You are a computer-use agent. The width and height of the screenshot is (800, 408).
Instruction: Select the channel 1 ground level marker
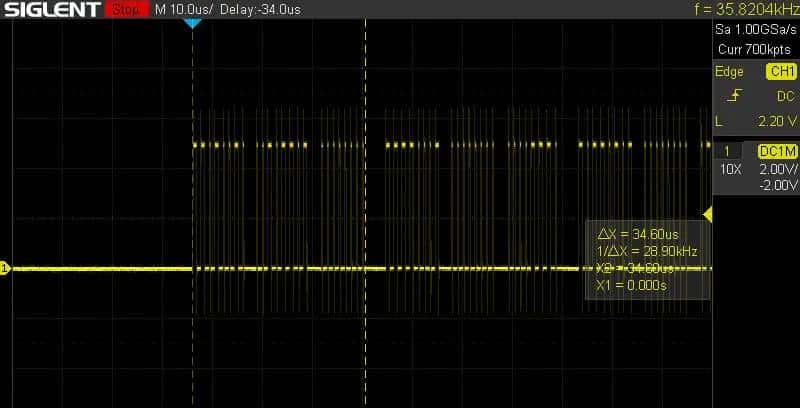coord(4,268)
